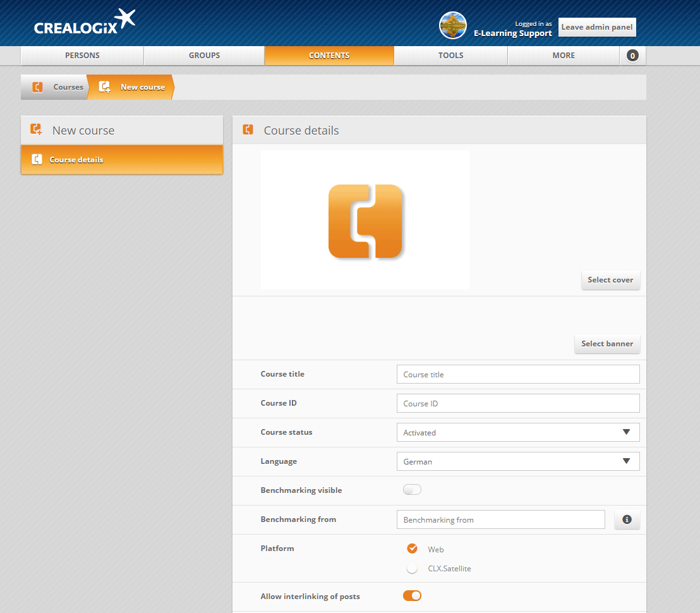This screenshot has height=613, width=700.
Task: Open the Course status dropdown
Action: [x=517, y=432]
